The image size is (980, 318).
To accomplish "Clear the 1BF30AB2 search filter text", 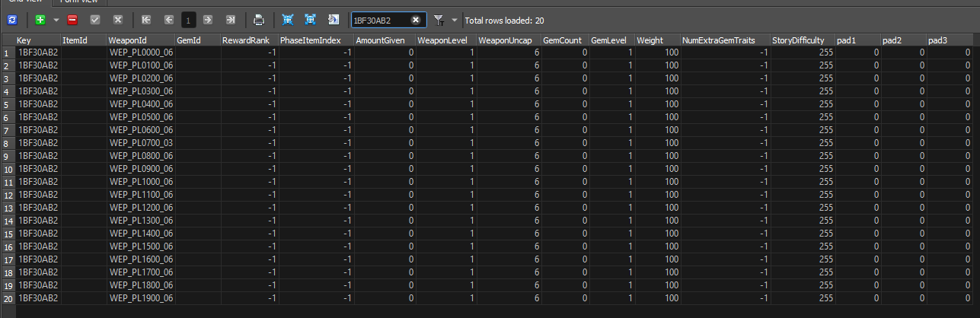I will tap(415, 20).
